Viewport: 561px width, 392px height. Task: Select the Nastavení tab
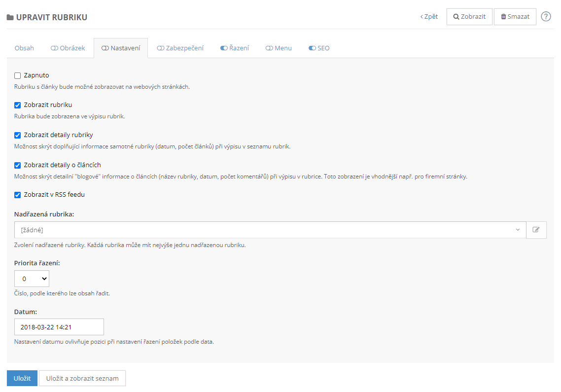pyautogui.click(x=121, y=48)
